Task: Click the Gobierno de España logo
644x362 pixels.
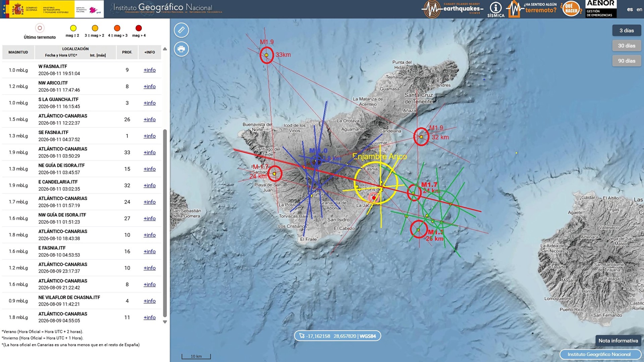Action: [38, 9]
